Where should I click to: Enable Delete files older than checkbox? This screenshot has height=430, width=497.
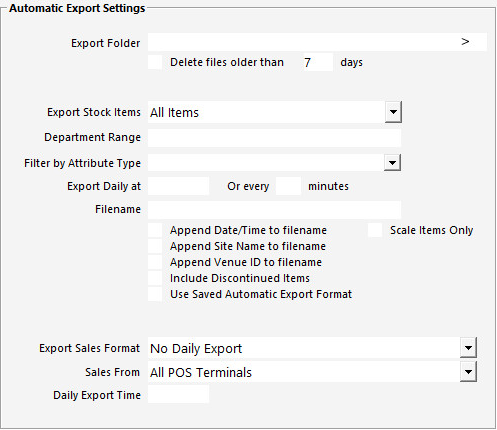pos(155,62)
